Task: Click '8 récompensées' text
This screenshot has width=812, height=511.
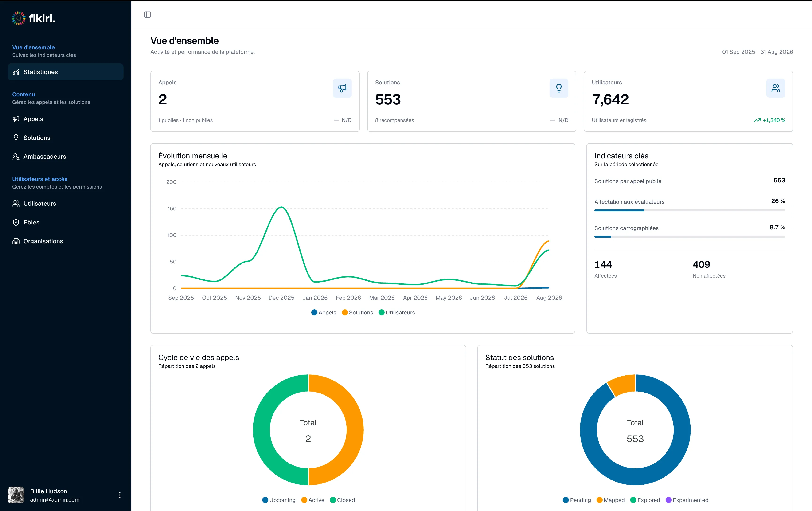Action: click(394, 120)
